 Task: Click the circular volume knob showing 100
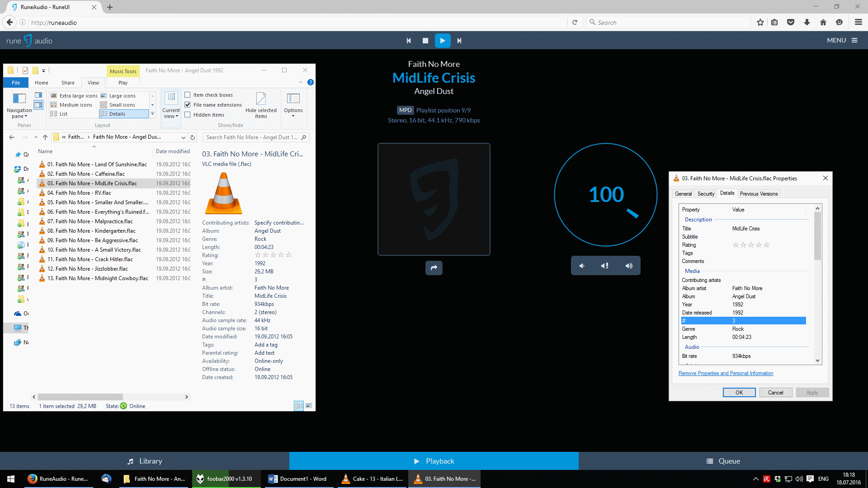606,195
